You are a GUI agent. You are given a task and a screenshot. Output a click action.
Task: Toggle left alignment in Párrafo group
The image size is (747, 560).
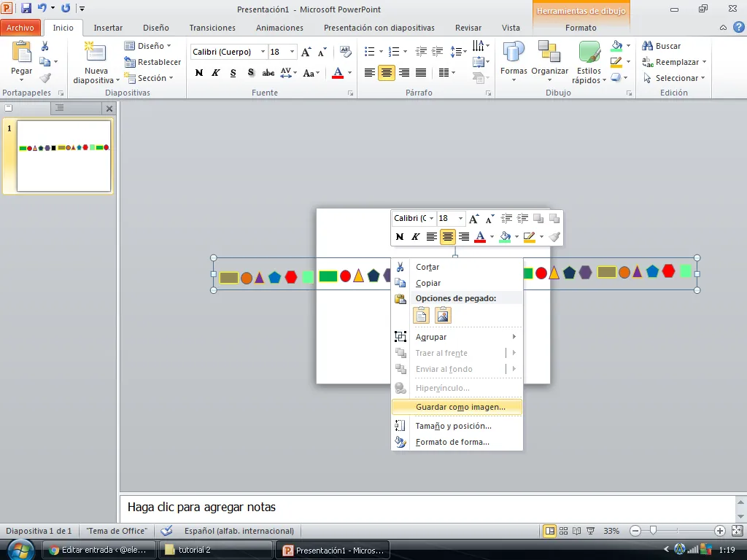tap(370, 73)
